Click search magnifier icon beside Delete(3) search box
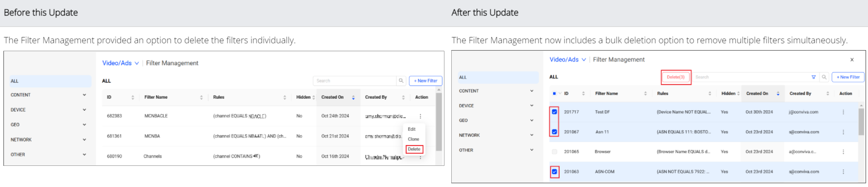Screen dimensions: 868x187 (x=824, y=77)
